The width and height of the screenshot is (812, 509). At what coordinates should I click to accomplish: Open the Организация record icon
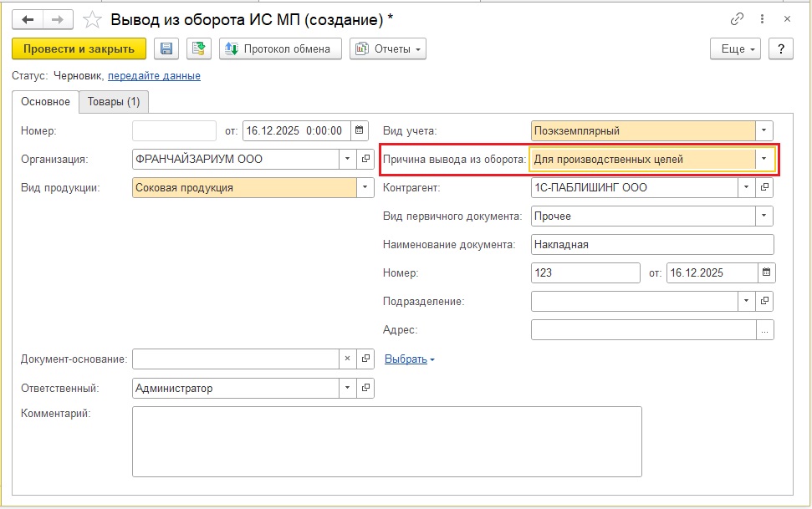point(365,159)
